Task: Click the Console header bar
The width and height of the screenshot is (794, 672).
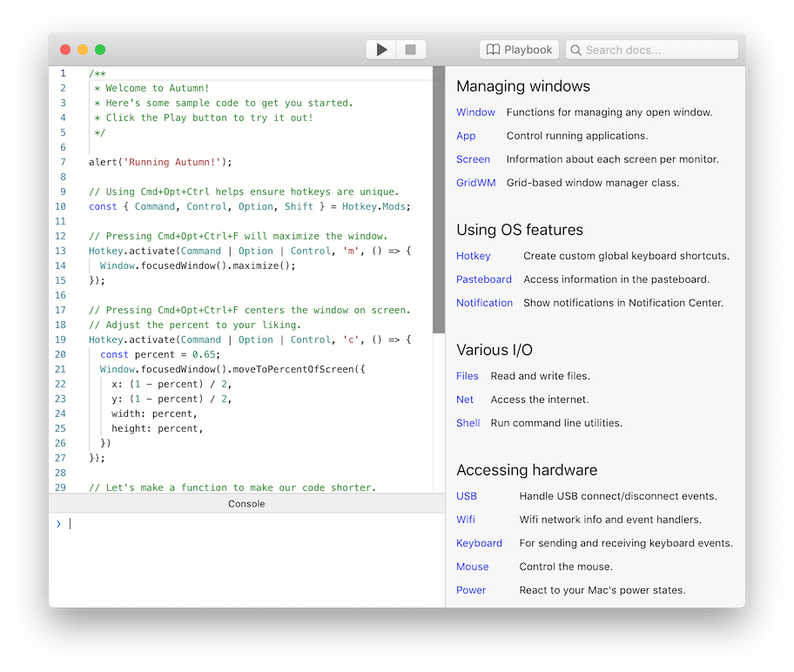Action: tap(246, 504)
